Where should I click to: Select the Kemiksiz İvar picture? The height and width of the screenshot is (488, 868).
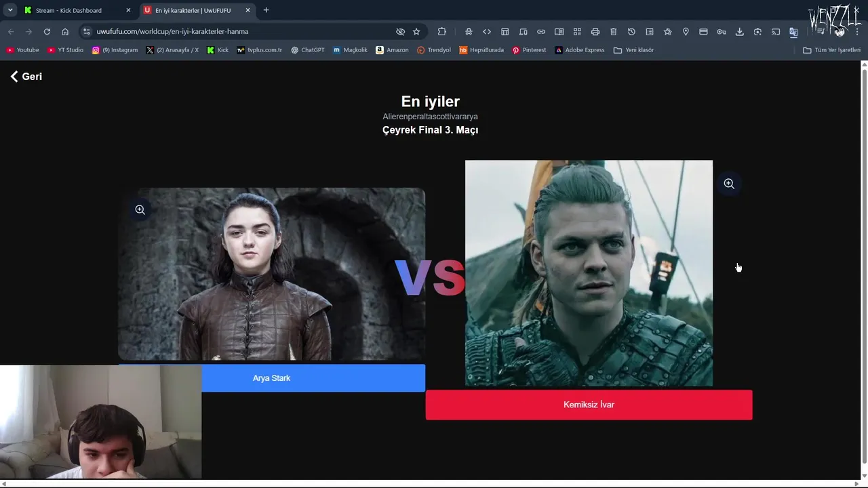(589, 273)
